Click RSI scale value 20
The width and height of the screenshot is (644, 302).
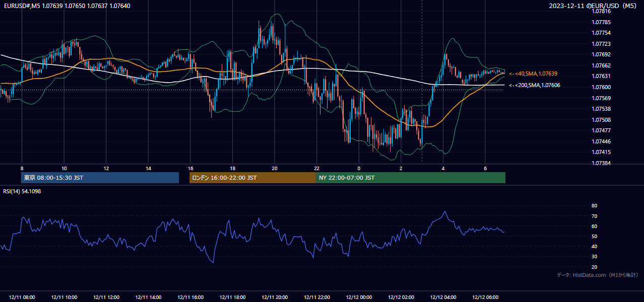[594, 267]
